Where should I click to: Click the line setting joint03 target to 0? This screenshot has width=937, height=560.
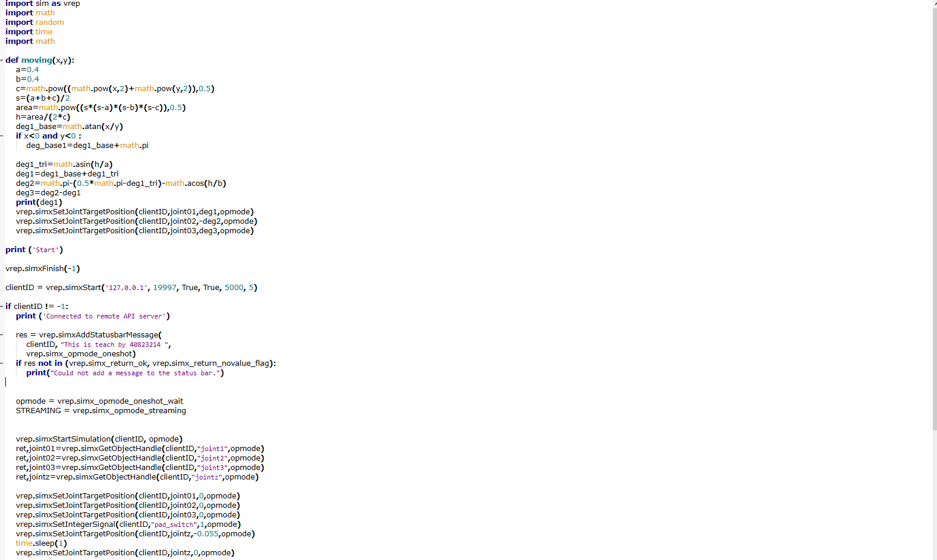click(128, 515)
